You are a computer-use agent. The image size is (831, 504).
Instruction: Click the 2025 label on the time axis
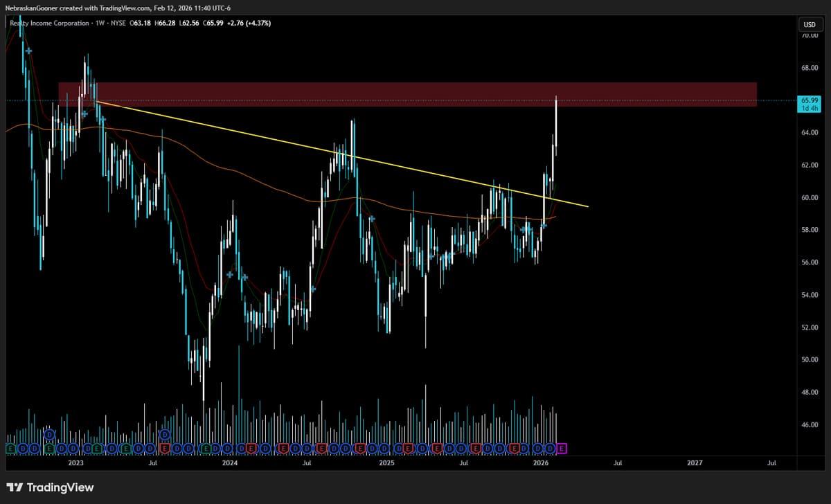point(386,462)
